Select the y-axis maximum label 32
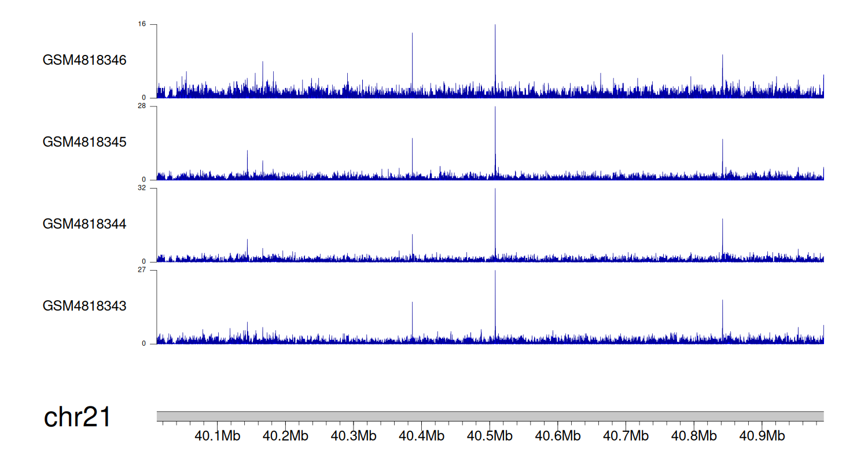 [x=142, y=188]
